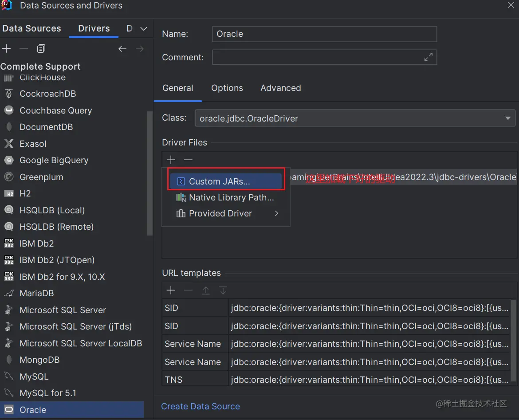The height and width of the screenshot is (420, 519).
Task: Select the first SID URL template row
Action: point(336,308)
